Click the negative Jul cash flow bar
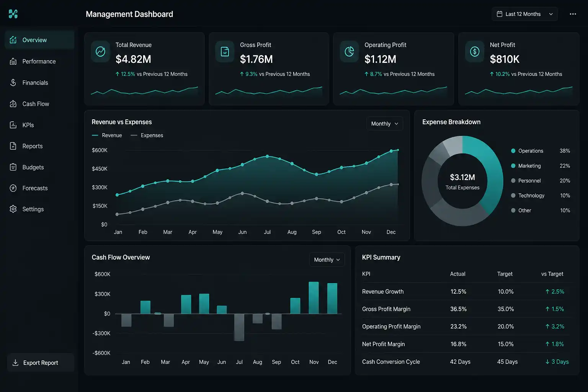The height and width of the screenshot is (392, 588). (239, 327)
